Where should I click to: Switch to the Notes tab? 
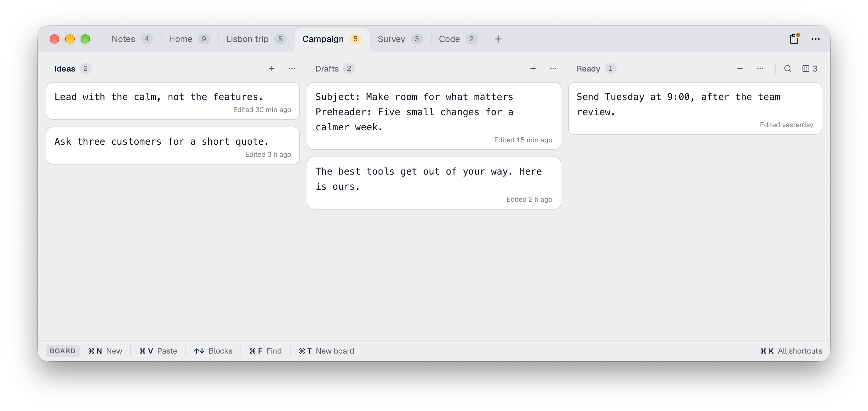point(132,39)
